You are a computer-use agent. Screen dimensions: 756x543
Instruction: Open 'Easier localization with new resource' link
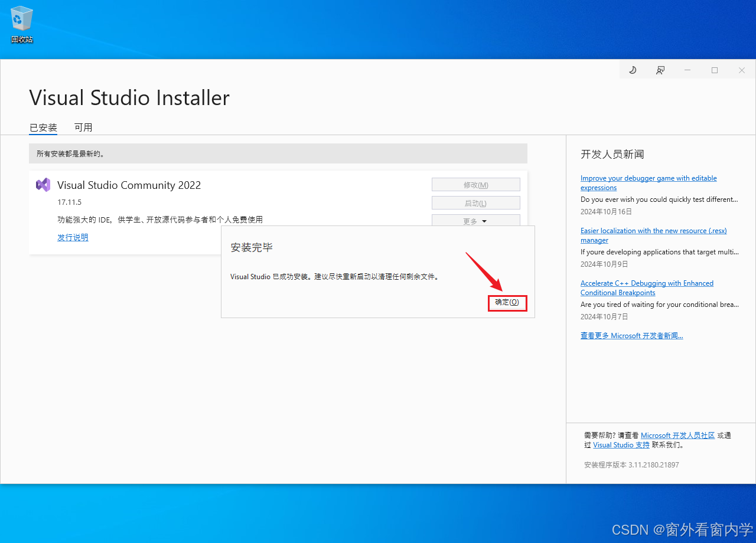[654, 235]
